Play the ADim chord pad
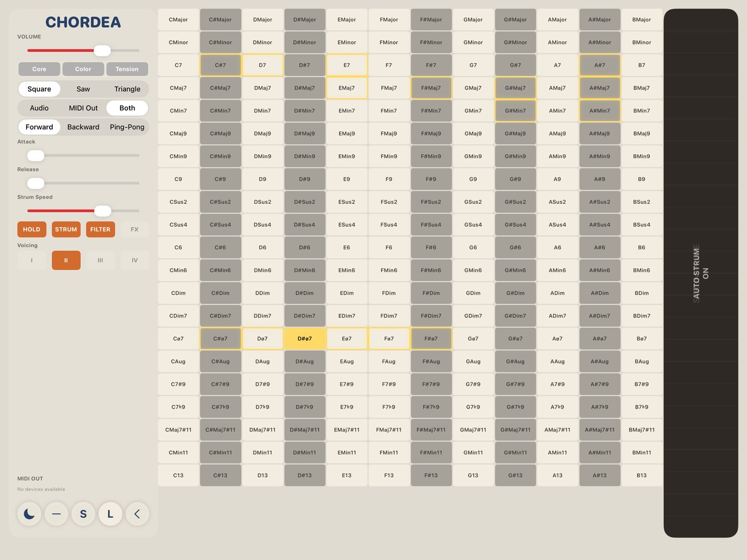This screenshot has height=560, width=747. [x=558, y=293]
